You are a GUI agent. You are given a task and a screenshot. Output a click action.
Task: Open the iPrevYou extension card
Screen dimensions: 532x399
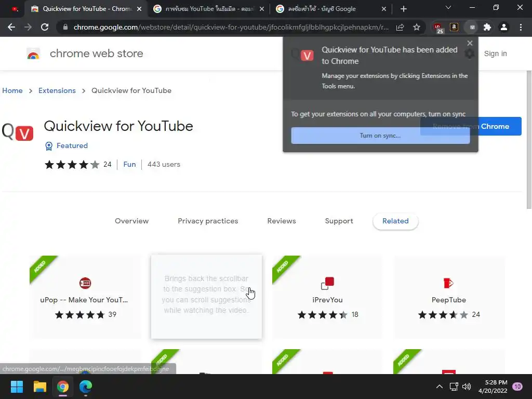[x=327, y=297]
